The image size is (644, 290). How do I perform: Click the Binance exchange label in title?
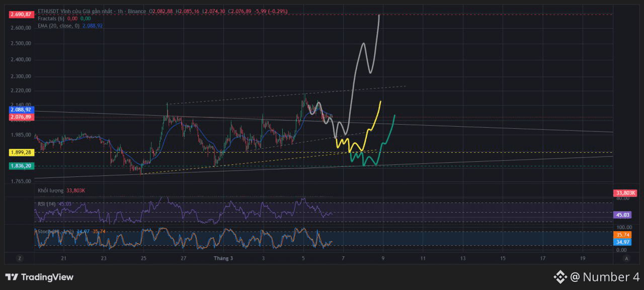tap(137, 11)
